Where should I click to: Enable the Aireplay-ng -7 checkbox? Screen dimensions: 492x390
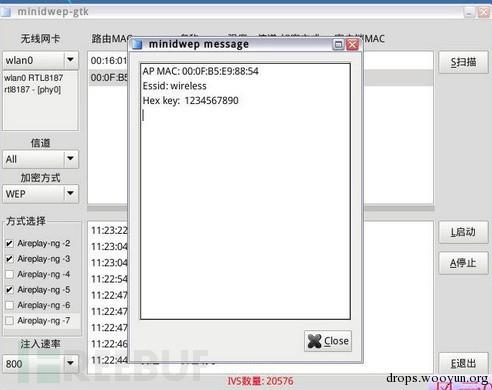click(9, 321)
